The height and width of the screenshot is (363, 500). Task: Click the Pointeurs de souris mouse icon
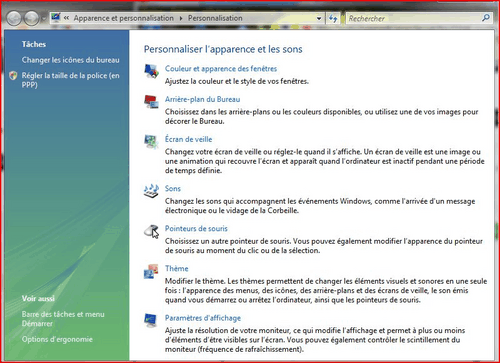[x=151, y=231]
